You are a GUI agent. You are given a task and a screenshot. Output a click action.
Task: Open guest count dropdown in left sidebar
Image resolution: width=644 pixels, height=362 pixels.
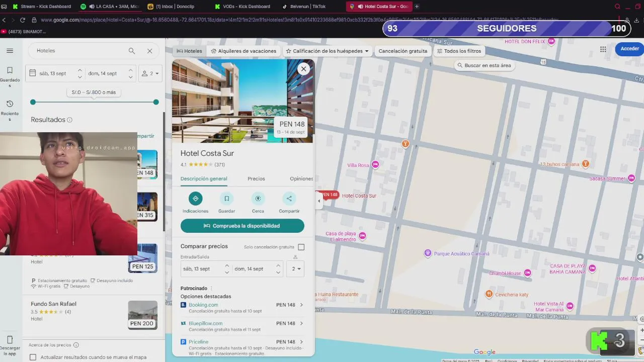pyautogui.click(x=150, y=73)
